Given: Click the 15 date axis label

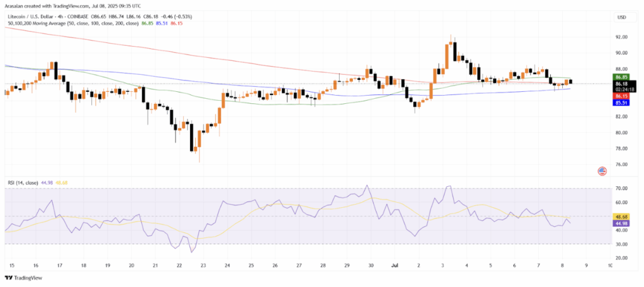Looking at the screenshot, I should (11, 266).
